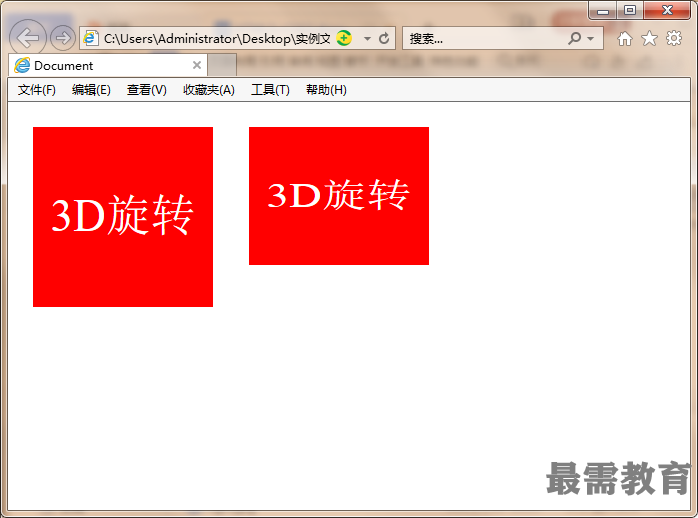Open the search provider dropdown arrow
The width and height of the screenshot is (698, 518).
click(x=591, y=39)
